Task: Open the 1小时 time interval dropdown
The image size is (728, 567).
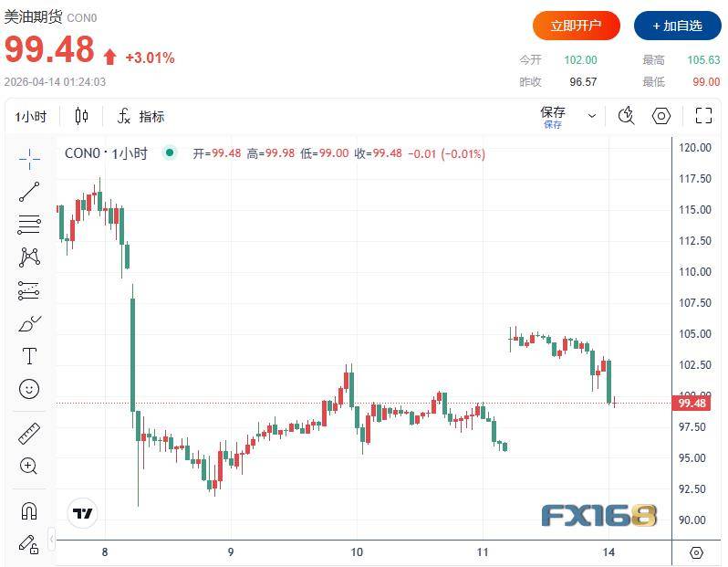Action: [x=30, y=116]
